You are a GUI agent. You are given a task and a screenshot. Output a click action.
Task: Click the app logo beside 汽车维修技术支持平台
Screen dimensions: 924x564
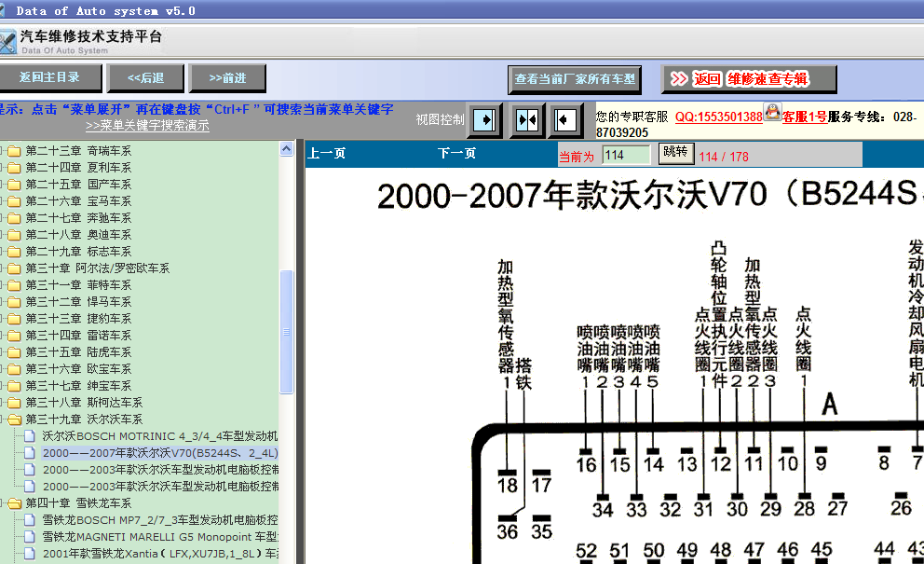coord(7,43)
